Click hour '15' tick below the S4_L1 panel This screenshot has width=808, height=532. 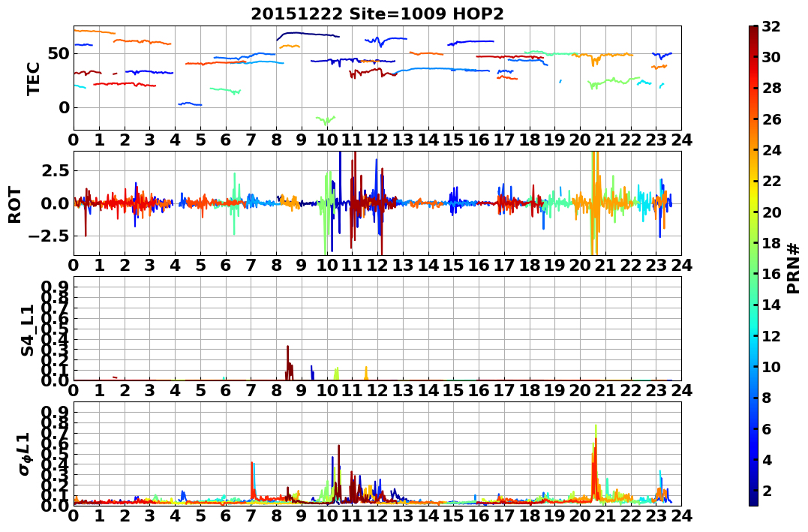tap(453, 390)
